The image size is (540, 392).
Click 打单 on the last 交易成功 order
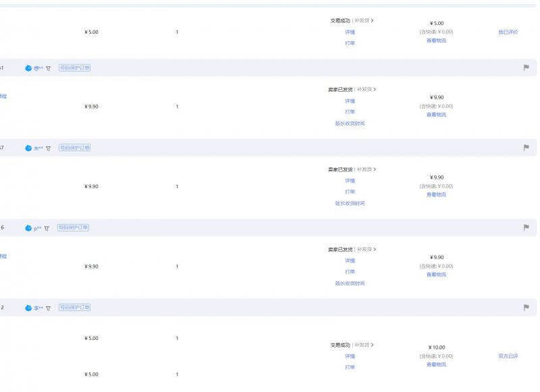[x=348, y=367]
